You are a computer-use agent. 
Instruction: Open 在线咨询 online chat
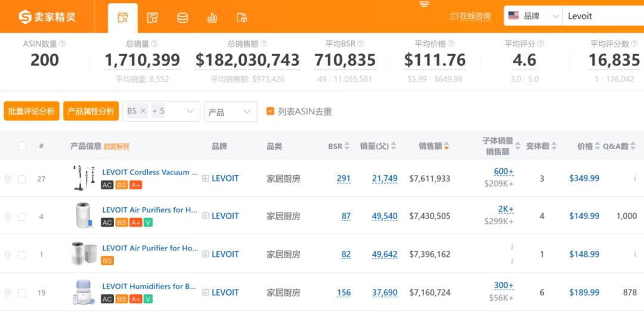tap(470, 17)
